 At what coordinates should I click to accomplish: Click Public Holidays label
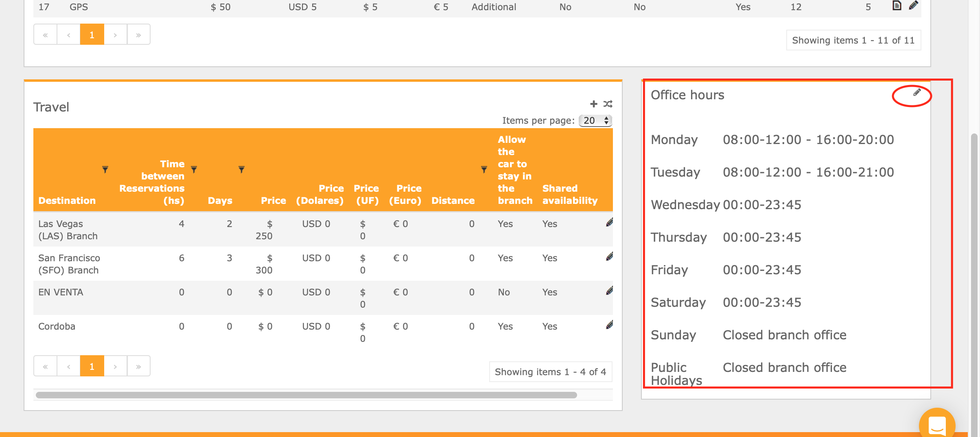coord(676,374)
